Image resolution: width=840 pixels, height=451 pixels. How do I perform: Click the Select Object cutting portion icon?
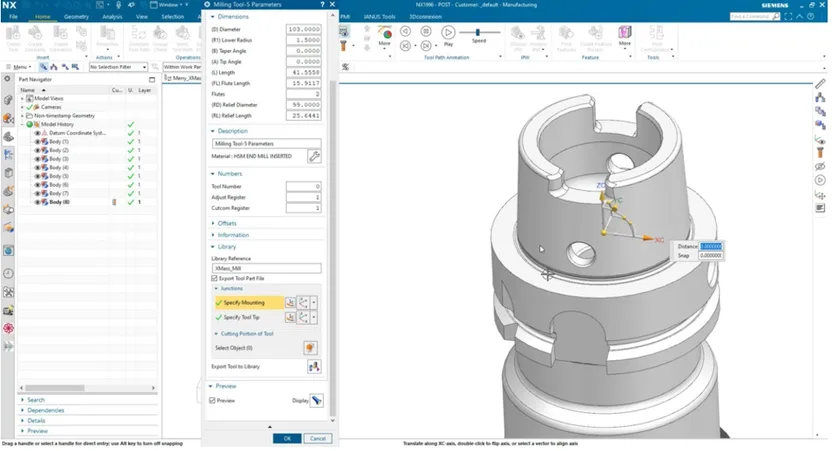tap(310, 348)
